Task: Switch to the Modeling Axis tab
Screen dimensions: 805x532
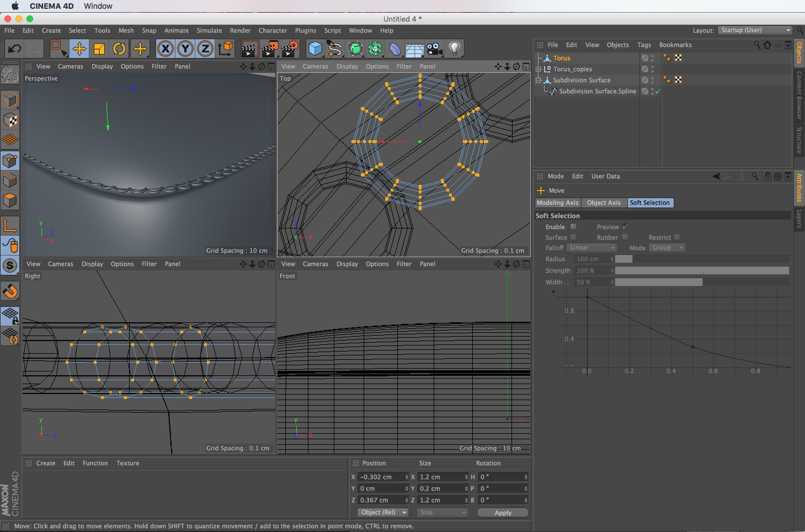Action: pyautogui.click(x=557, y=203)
